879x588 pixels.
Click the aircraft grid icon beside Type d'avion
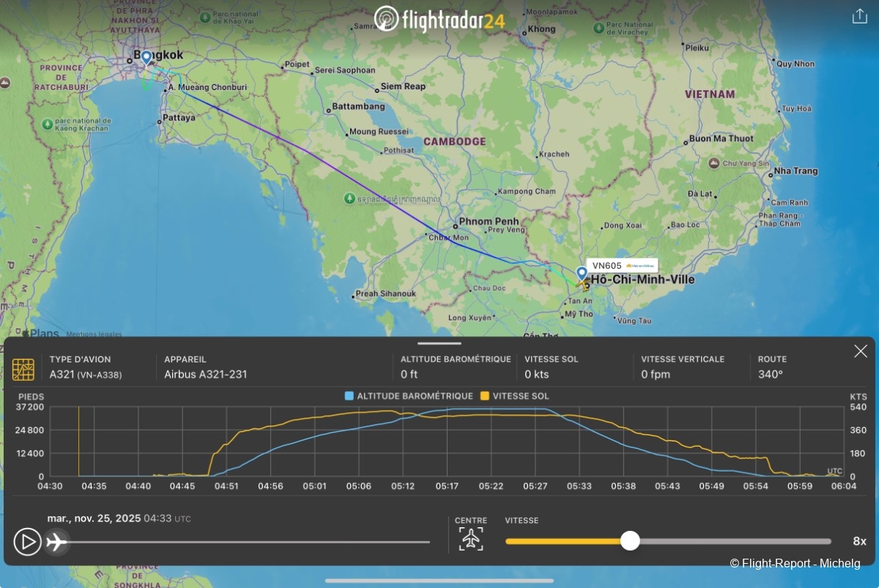point(23,369)
